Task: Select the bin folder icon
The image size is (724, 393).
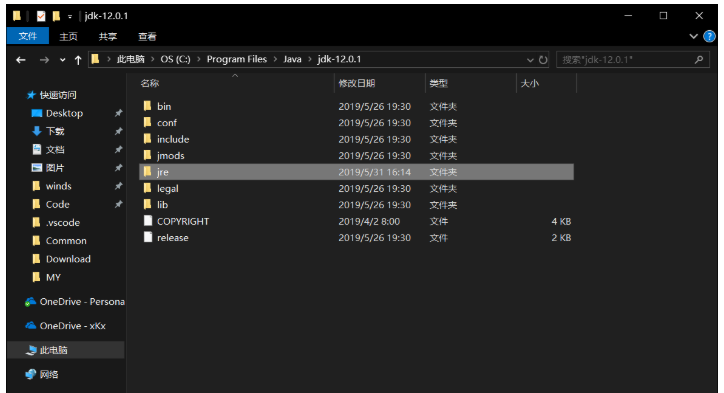Action: click(147, 106)
